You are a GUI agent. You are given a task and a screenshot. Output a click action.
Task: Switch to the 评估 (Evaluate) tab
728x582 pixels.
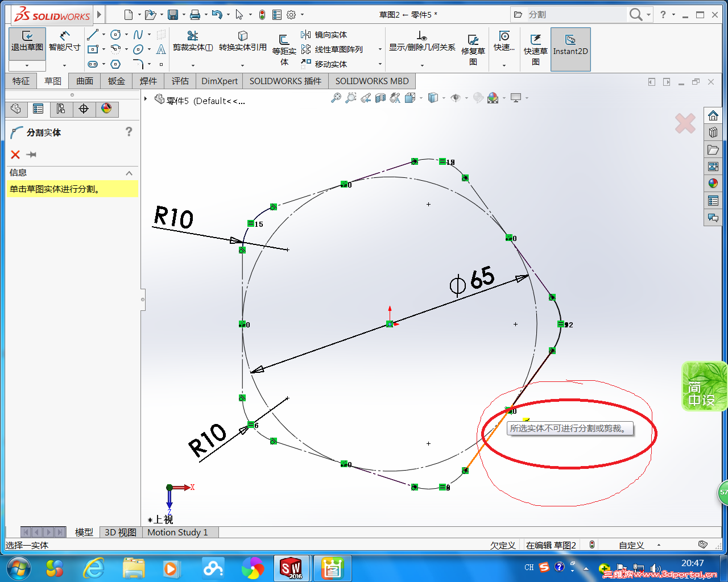[x=180, y=81]
